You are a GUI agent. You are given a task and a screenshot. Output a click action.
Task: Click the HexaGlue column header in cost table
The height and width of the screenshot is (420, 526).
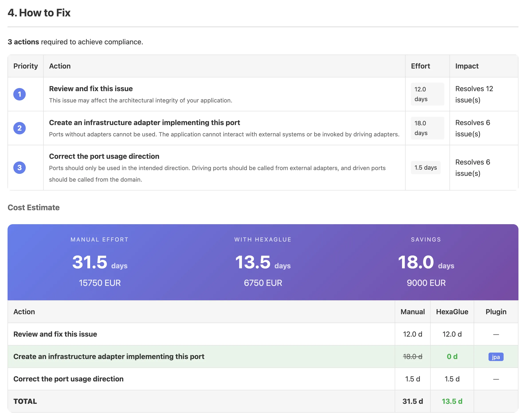(x=452, y=312)
